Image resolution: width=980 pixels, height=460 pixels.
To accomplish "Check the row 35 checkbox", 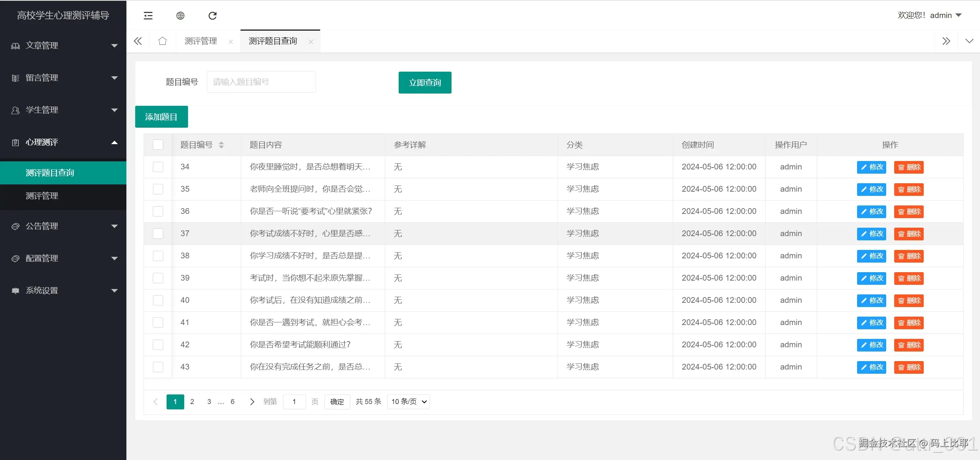I will pos(158,189).
